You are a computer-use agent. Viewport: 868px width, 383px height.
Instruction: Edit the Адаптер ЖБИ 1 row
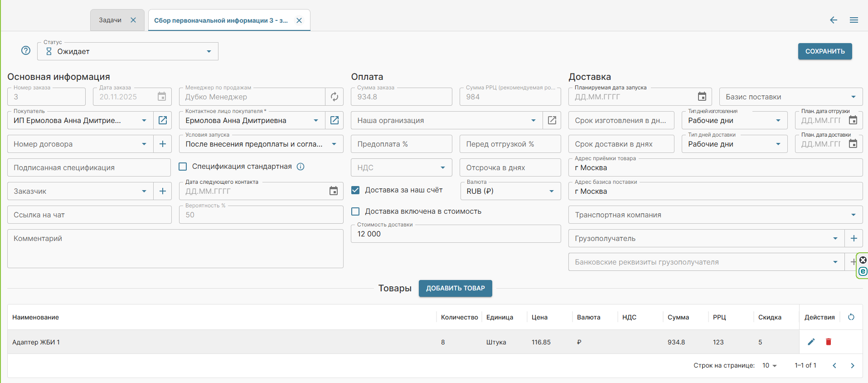point(811,342)
